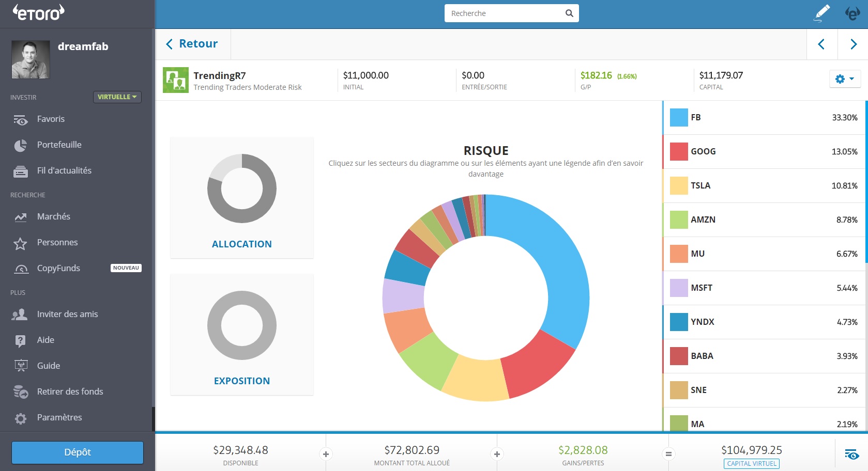The height and width of the screenshot is (471, 868).
Task: Click the plus icon after Disponible
Action: point(326,454)
